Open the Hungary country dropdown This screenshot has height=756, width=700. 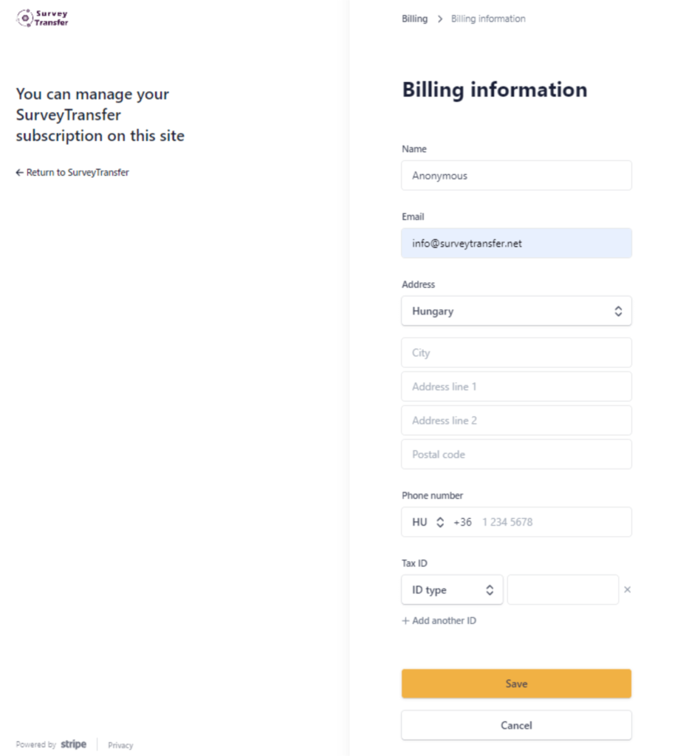(x=516, y=311)
